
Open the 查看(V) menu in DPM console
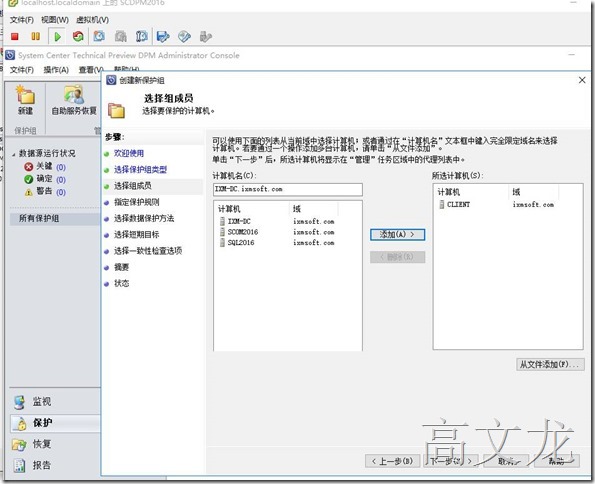click(x=90, y=70)
